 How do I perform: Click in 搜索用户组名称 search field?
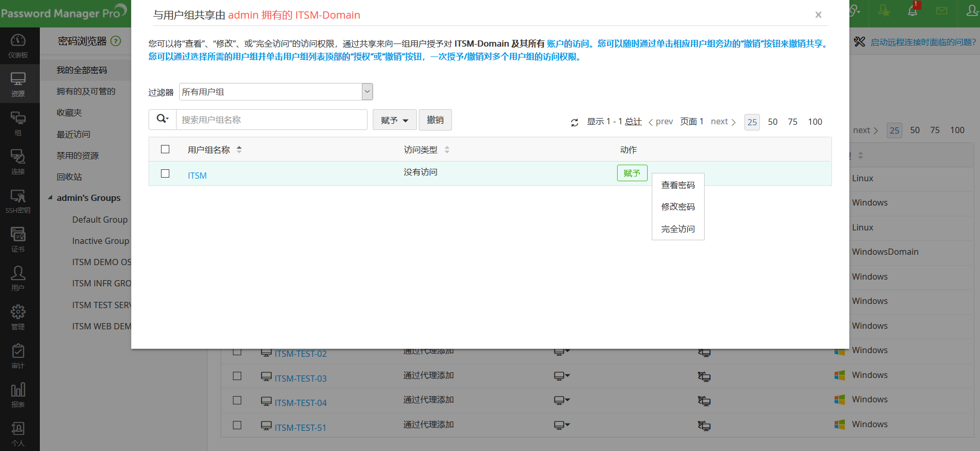[272, 120]
